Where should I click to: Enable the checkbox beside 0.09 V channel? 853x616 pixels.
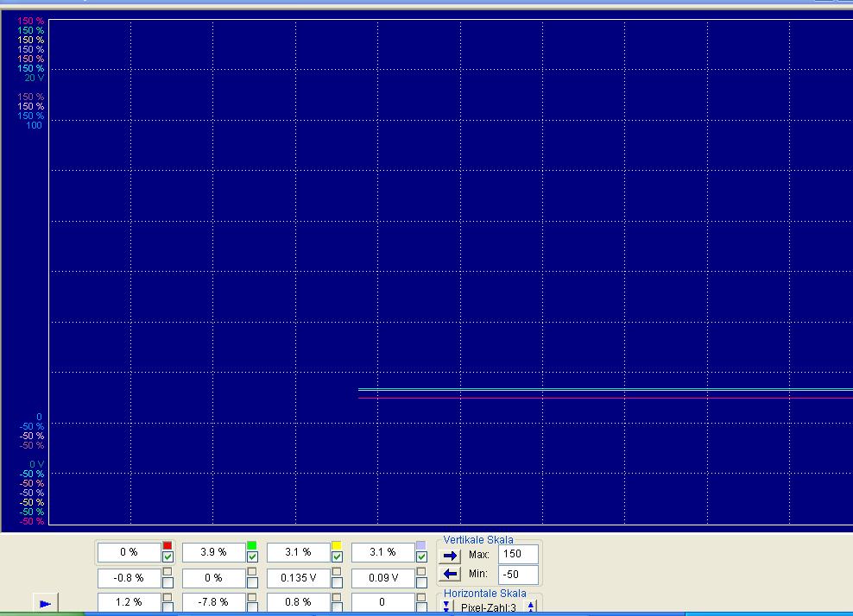(x=421, y=582)
